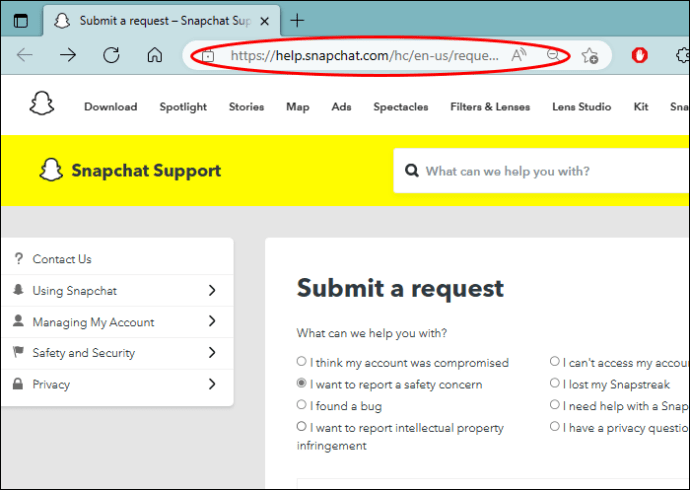The height and width of the screenshot is (490, 690).
Task: Select 'I want to report intellectual property infringement'
Action: pyautogui.click(x=301, y=426)
